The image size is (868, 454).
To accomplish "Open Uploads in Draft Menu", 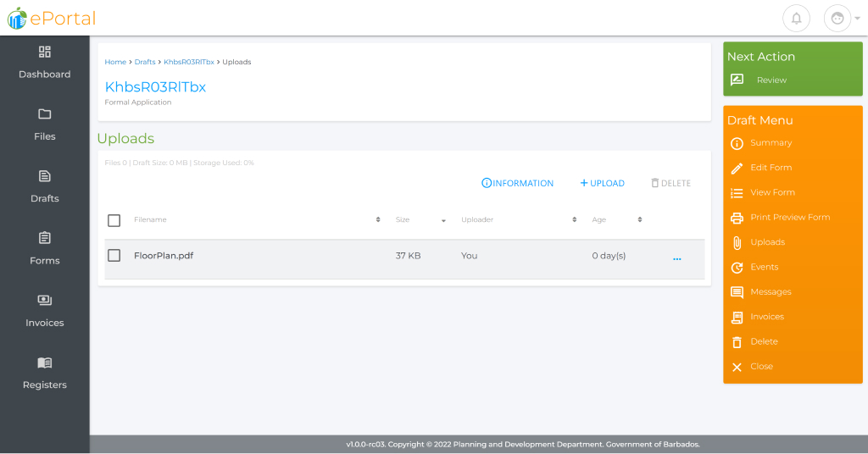I will (x=768, y=242).
